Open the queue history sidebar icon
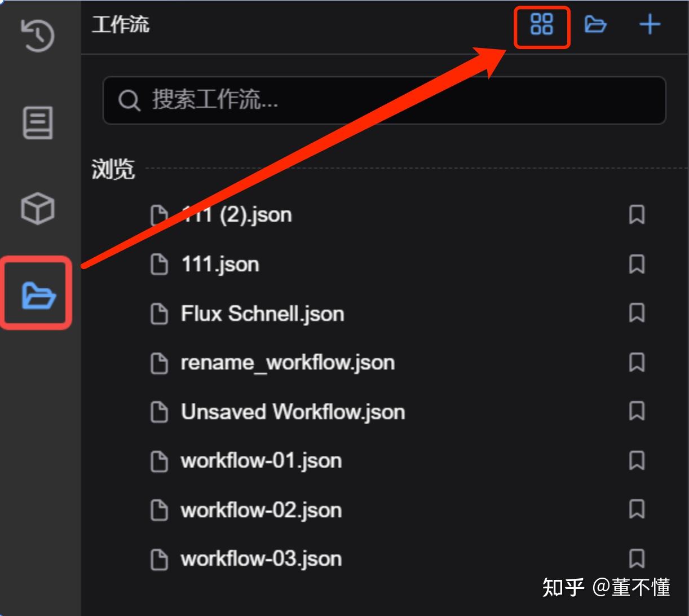The height and width of the screenshot is (616, 689). (x=38, y=36)
